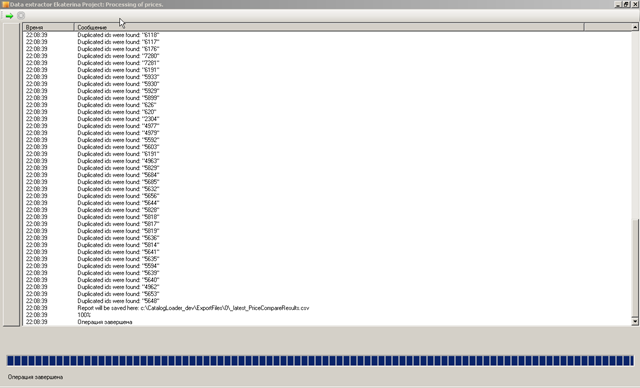Select row "Report will be saved here" path
This screenshot has width=640, height=388.
pyautogui.click(x=327, y=308)
